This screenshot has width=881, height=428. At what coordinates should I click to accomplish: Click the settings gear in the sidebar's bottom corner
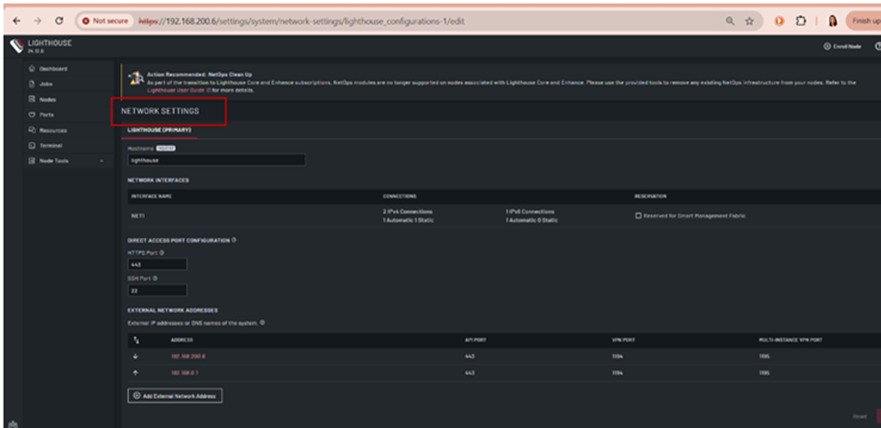(13, 424)
